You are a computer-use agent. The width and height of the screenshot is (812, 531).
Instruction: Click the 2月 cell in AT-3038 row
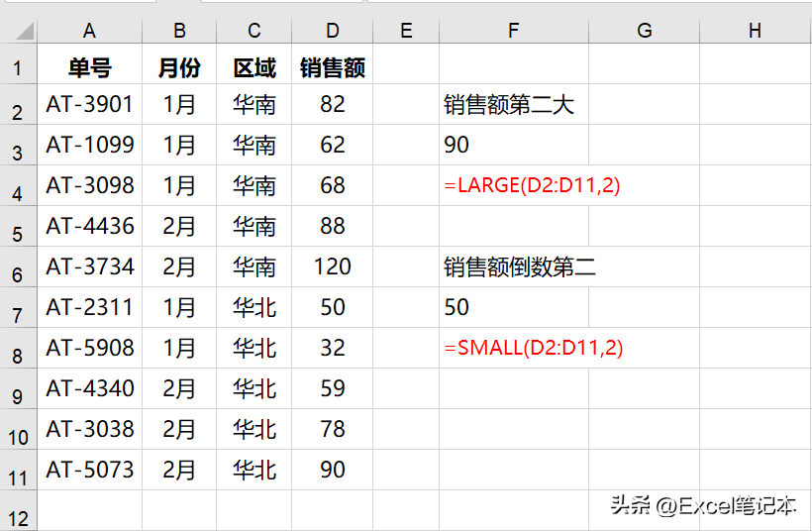click(x=179, y=430)
